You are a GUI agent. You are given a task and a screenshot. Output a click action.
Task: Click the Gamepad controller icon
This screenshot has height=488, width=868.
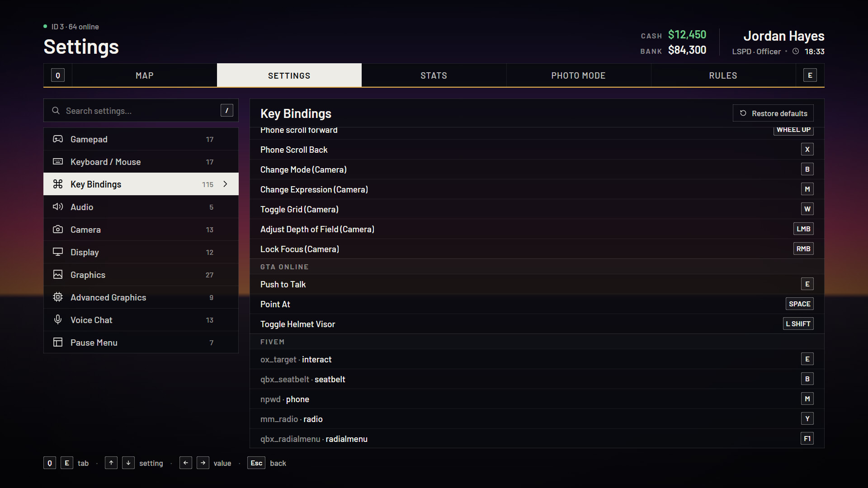(58, 139)
